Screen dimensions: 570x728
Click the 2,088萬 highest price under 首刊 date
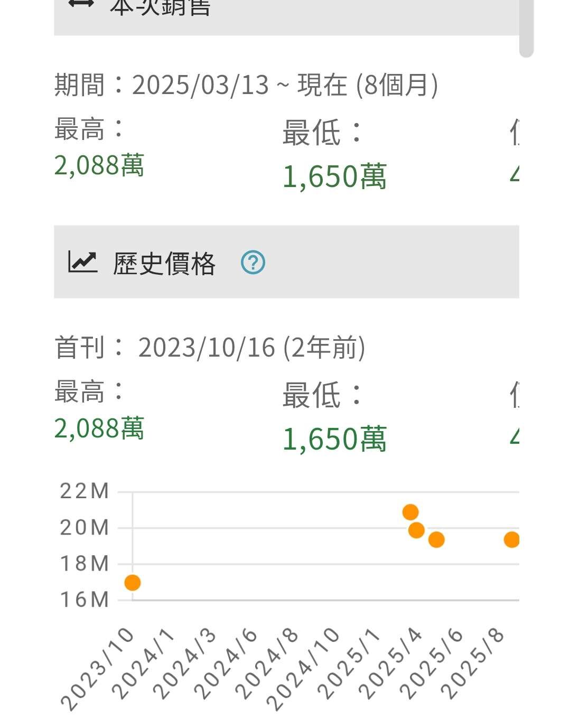click(99, 428)
